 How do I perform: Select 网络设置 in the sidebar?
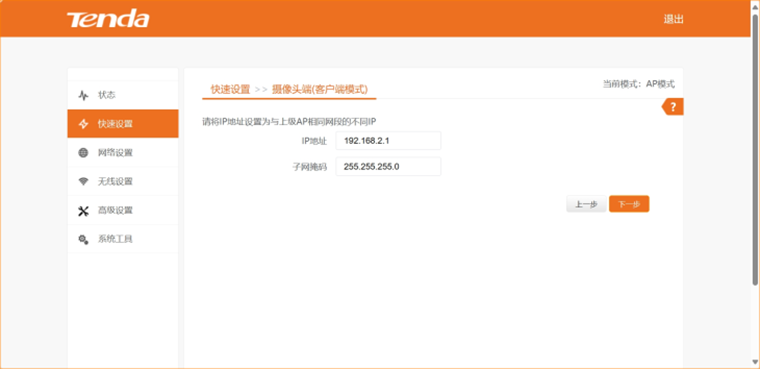pyautogui.click(x=123, y=153)
